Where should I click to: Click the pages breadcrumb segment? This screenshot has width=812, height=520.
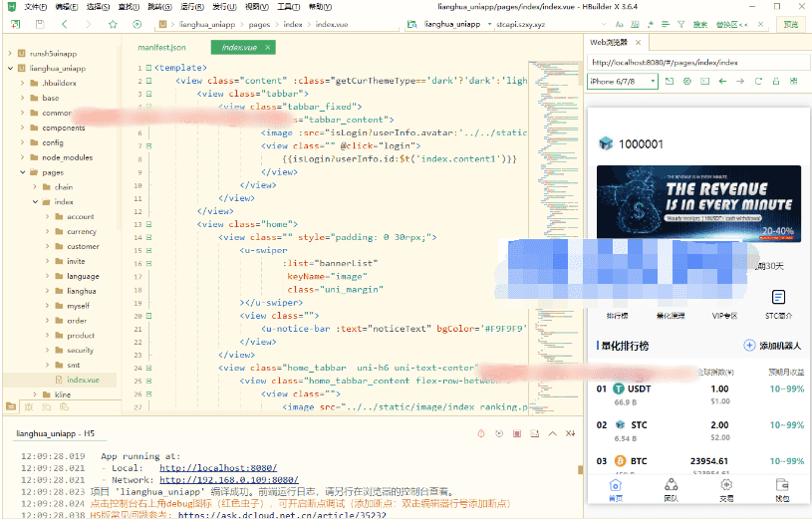pyautogui.click(x=259, y=24)
